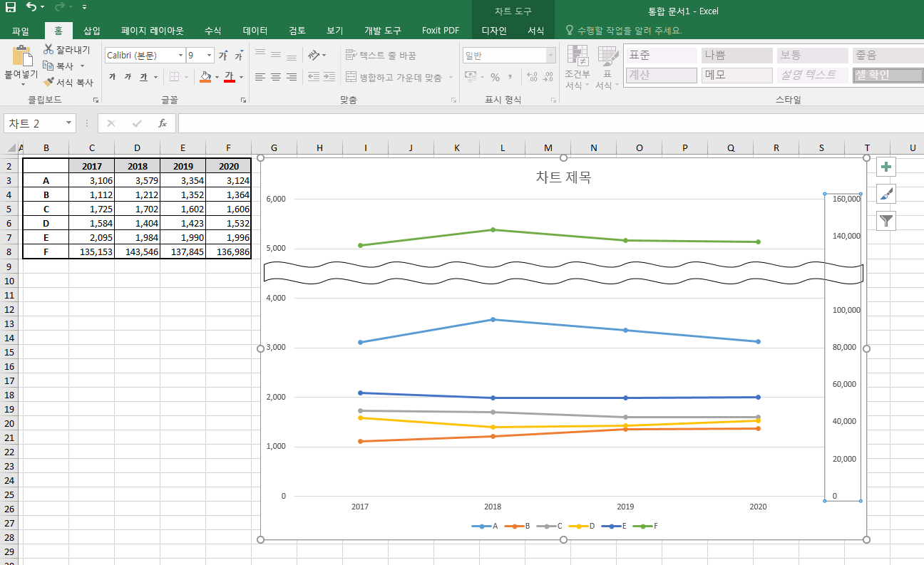The width and height of the screenshot is (924, 565).
Task: Open 표 서식 (Format as Table) menu
Action: (607, 68)
